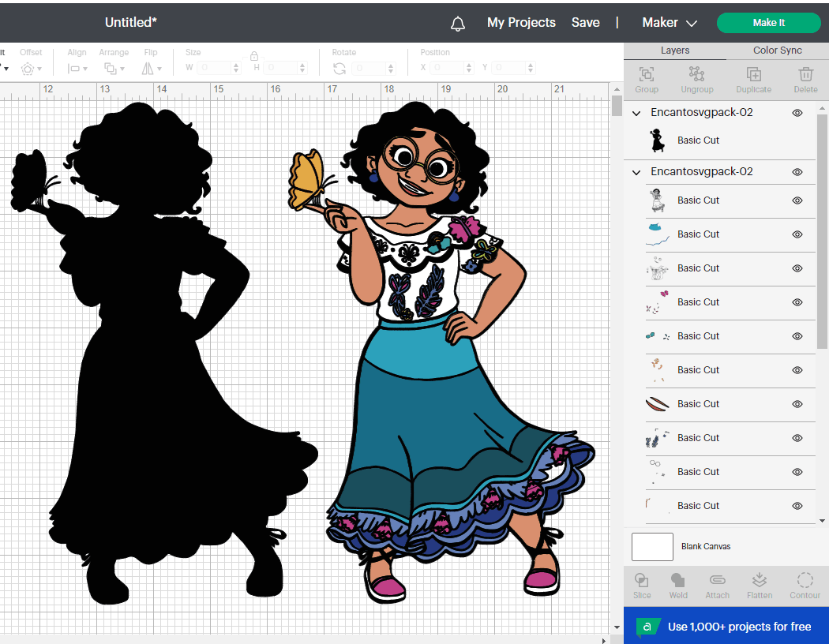Hide the dark blue pieces Basic Cut layer
The width and height of the screenshot is (829, 644).
point(797,437)
